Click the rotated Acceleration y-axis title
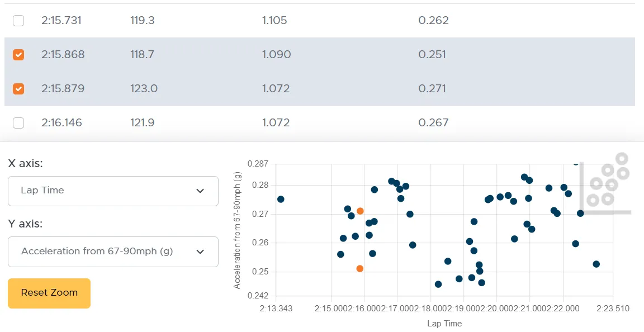The image size is (644, 332). [238, 230]
